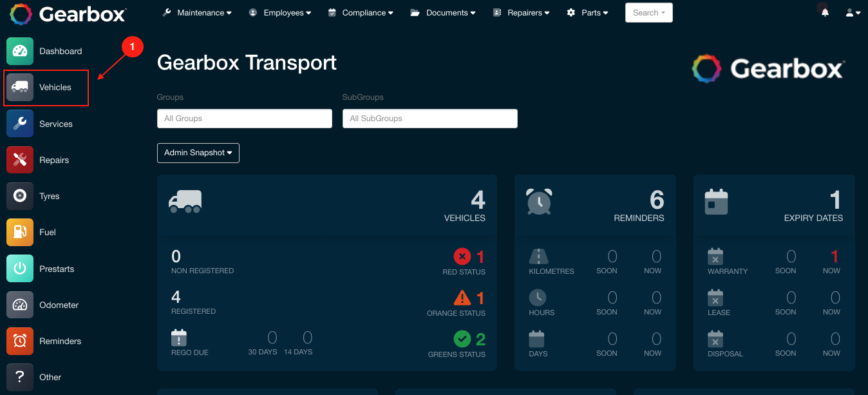The image size is (868, 395).
Task: Click the green status checkmark icon
Action: (x=462, y=338)
